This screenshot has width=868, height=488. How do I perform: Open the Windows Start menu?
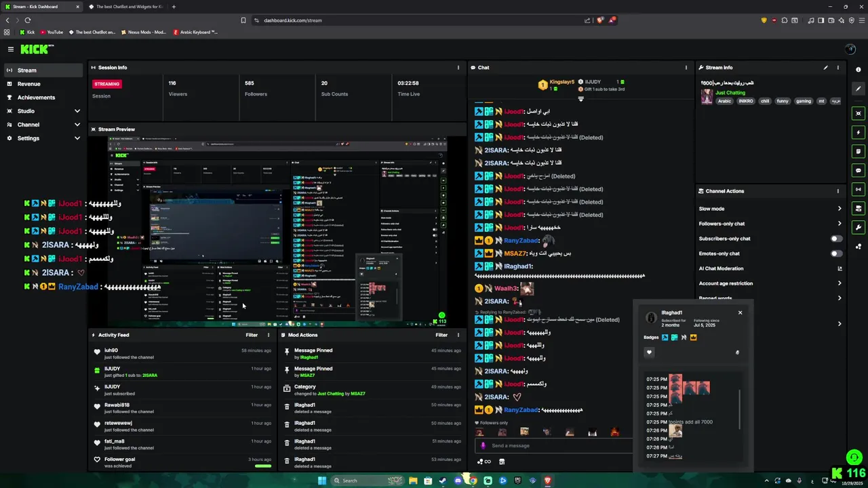321,481
